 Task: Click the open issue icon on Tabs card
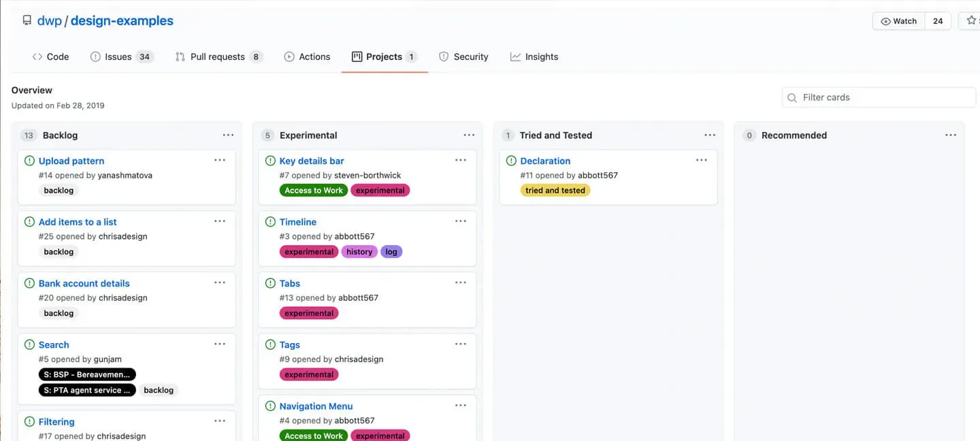coord(270,283)
